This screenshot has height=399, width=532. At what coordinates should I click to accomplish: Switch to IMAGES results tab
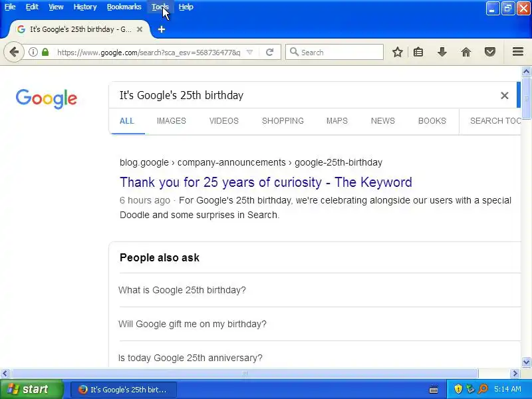coord(172,121)
